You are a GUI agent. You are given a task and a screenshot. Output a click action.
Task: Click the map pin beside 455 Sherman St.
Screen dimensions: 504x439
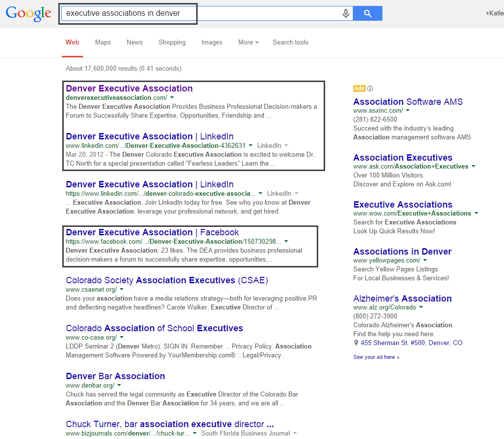pyautogui.click(x=356, y=343)
